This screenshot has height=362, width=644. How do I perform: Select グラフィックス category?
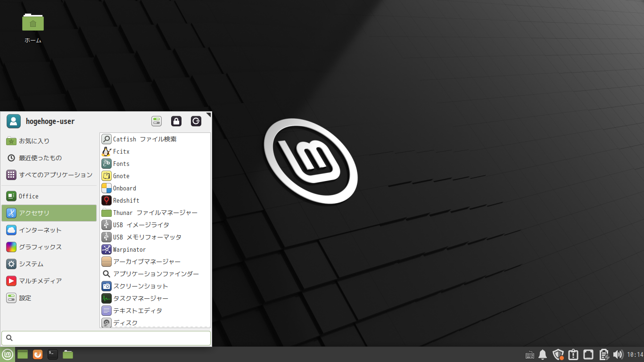pyautogui.click(x=49, y=247)
